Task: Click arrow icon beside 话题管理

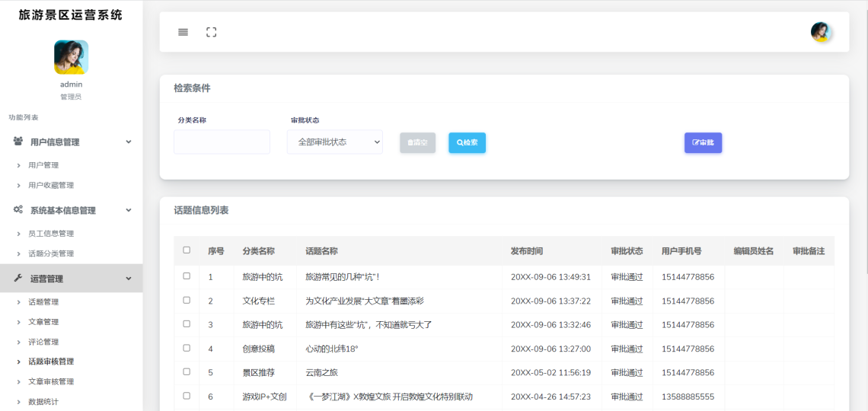Action: pyautogui.click(x=19, y=303)
